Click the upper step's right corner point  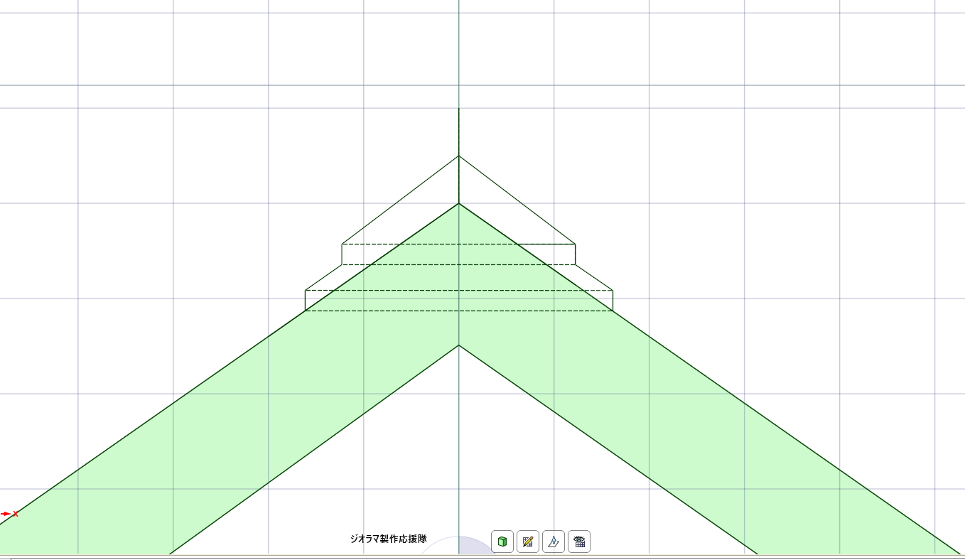point(575,244)
